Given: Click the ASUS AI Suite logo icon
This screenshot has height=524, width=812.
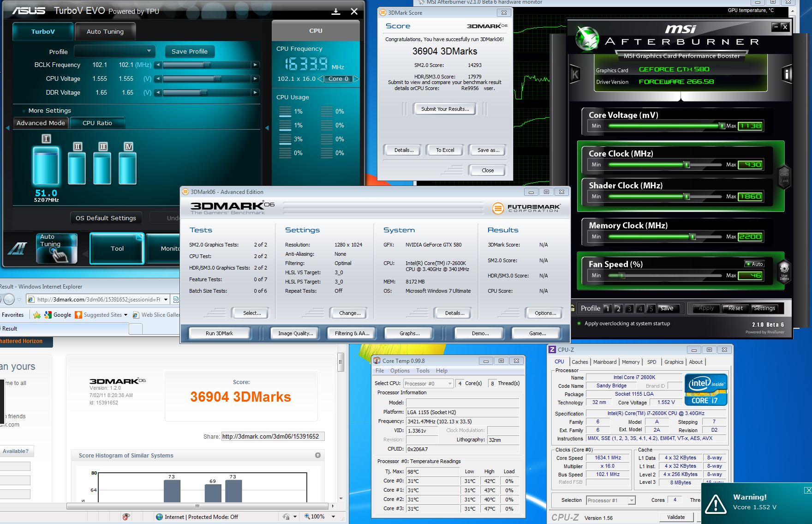Looking at the screenshot, I should (x=18, y=249).
